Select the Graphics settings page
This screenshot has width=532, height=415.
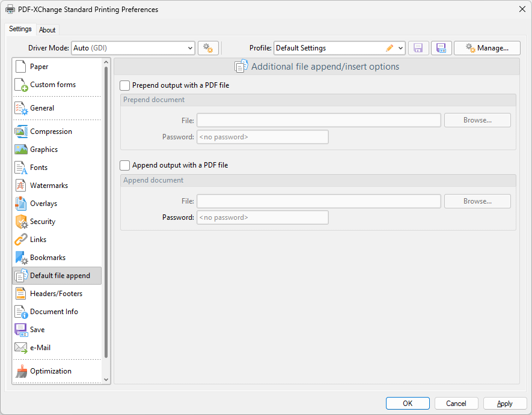(x=57, y=150)
